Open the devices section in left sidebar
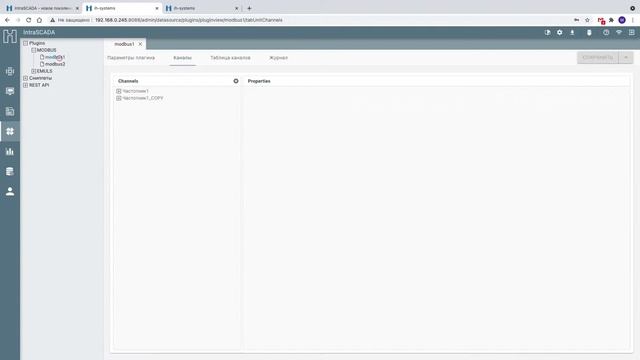This screenshot has width=640, height=360. point(10,71)
